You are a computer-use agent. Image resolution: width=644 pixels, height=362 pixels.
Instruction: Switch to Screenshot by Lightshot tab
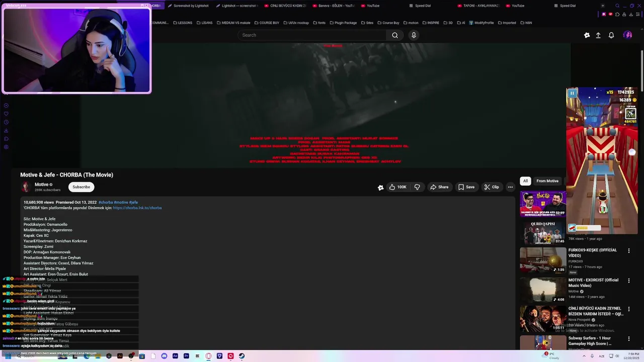click(188, 6)
